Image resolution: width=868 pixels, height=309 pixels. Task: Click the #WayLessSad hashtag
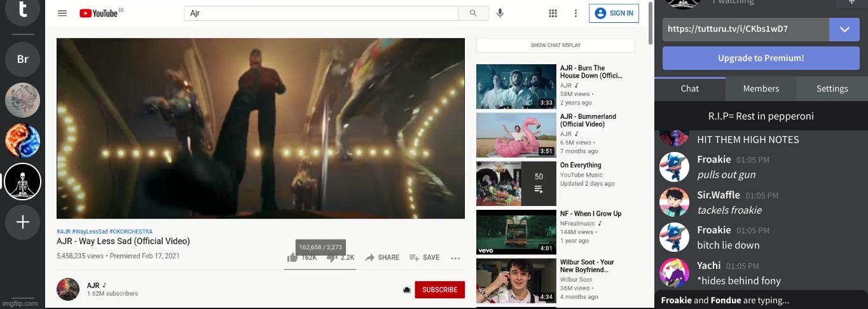90,231
